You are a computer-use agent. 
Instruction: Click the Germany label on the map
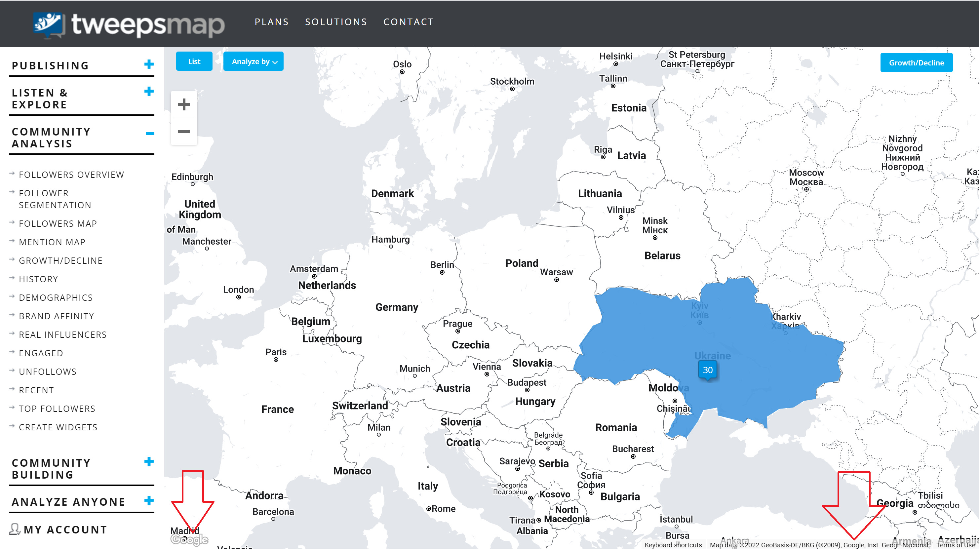(x=396, y=307)
